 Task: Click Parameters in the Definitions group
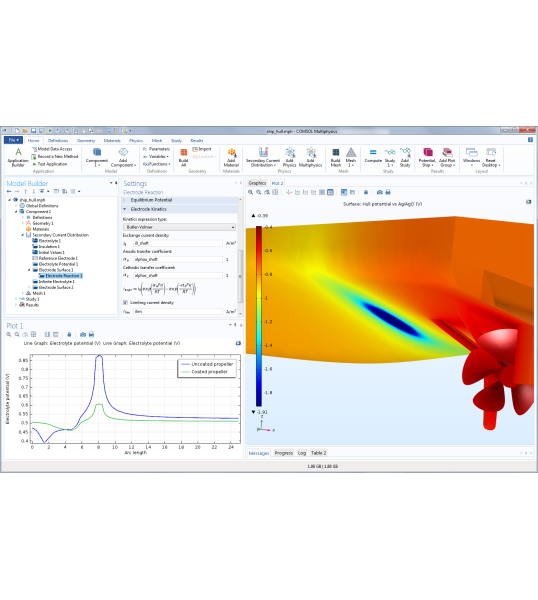156,149
